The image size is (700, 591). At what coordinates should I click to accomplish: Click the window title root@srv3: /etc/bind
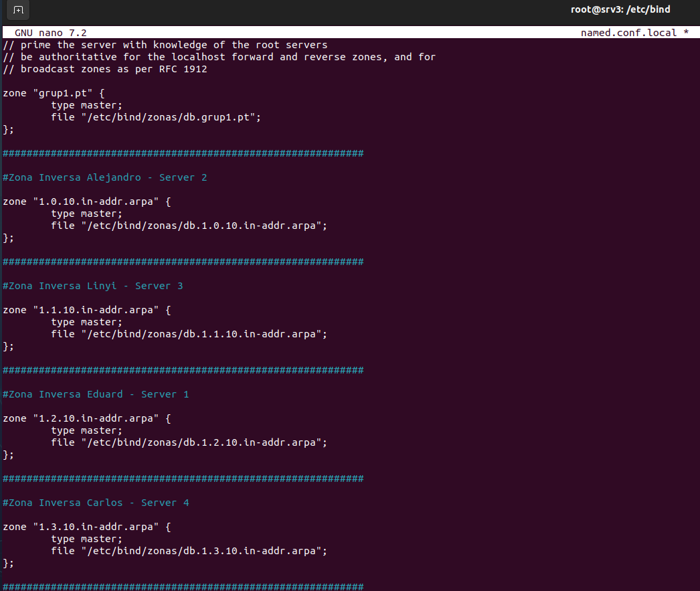click(x=620, y=9)
